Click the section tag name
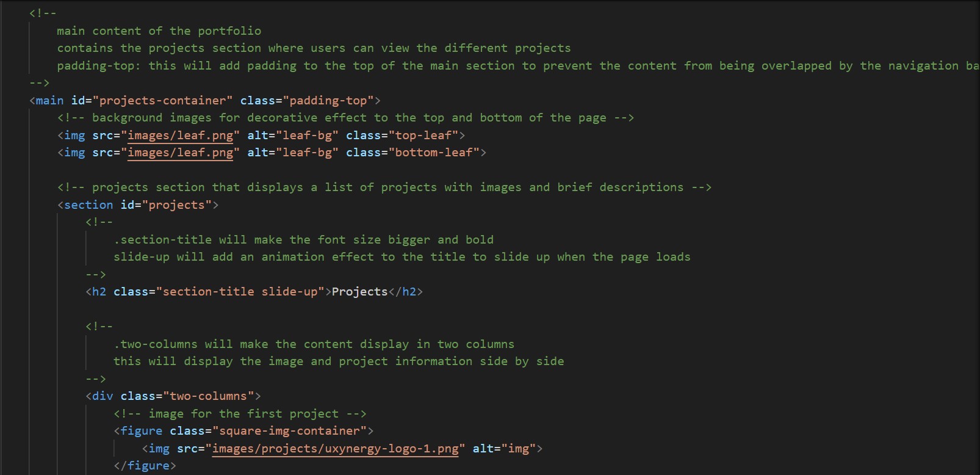Image resolution: width=980 pixels, height=475 pixels. (x=88, y=205)
